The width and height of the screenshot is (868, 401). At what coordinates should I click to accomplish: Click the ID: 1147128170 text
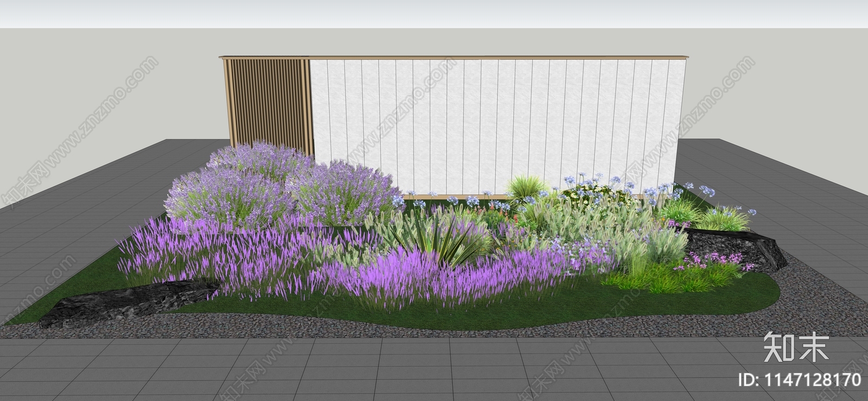click(x=800, y=380)
